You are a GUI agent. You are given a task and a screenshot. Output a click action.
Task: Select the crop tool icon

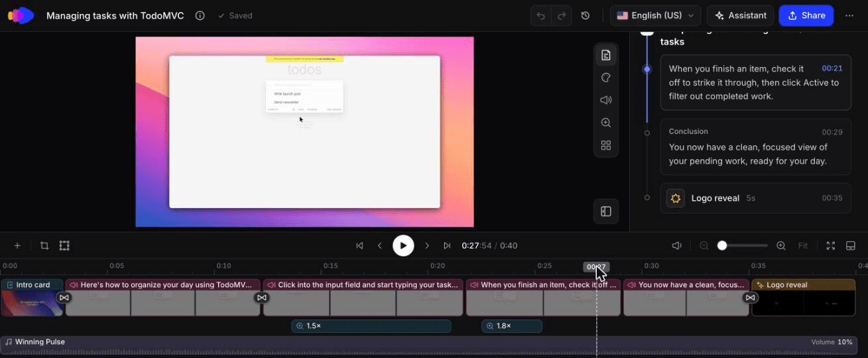point(44,245)
